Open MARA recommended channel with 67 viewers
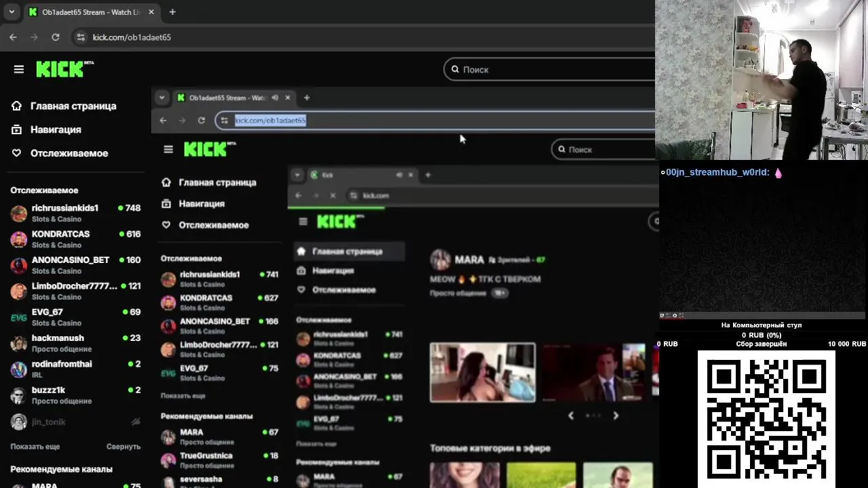 pos(220,436)
